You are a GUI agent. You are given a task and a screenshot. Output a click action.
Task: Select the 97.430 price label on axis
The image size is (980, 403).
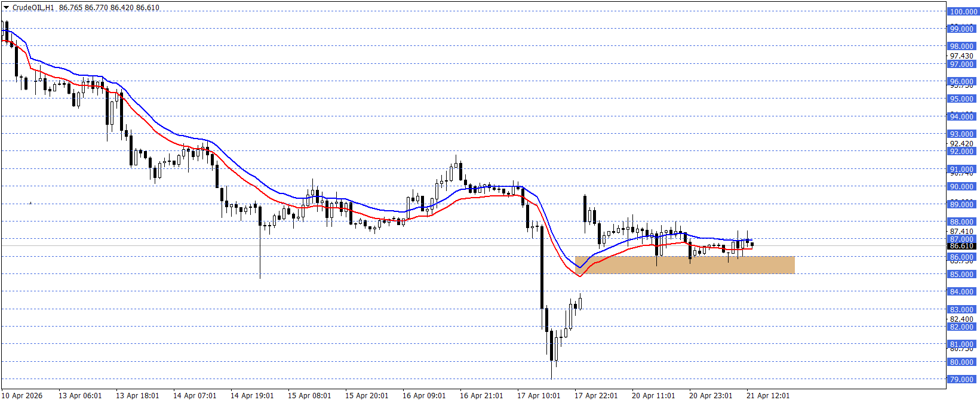961,56
